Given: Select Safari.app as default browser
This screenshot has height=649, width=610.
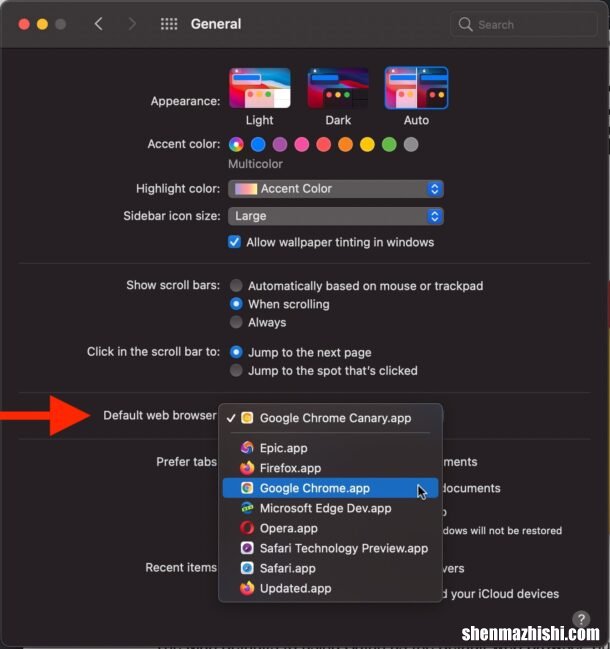Looking at the screenshot, I should click(330, 568).
